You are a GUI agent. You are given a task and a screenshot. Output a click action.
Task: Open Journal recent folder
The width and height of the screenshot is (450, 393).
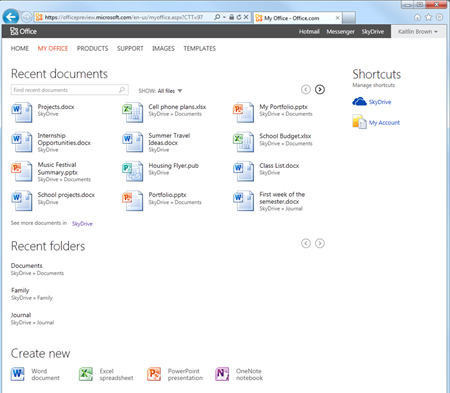[x=21, y=315]
